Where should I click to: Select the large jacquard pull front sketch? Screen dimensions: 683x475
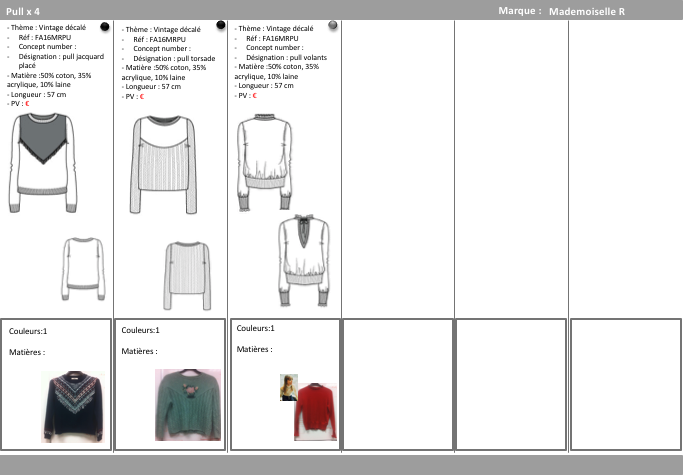click(43, 163)
